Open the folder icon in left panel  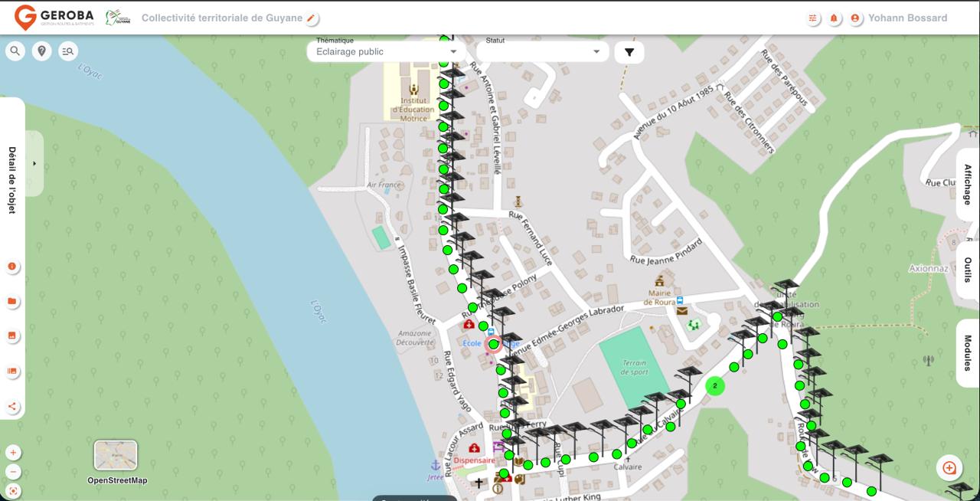click(12, 302)
